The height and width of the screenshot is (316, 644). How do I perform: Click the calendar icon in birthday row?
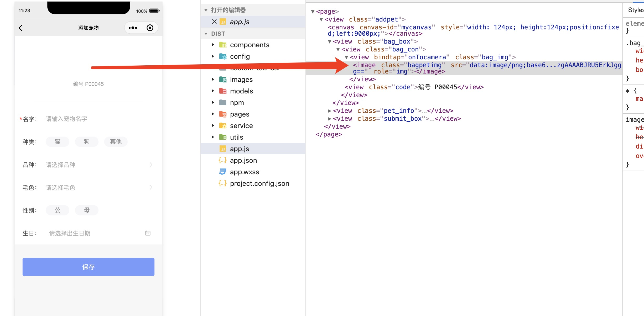point(148,233)
